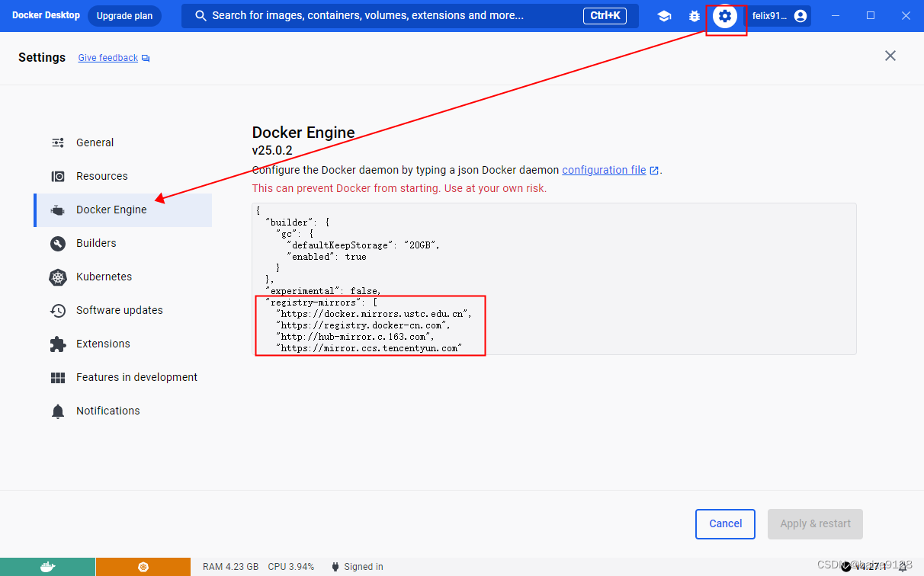This screenshot has width=924, height=576.
Task: Open the Learning center graduation cap icon
Action: (664, 16)
